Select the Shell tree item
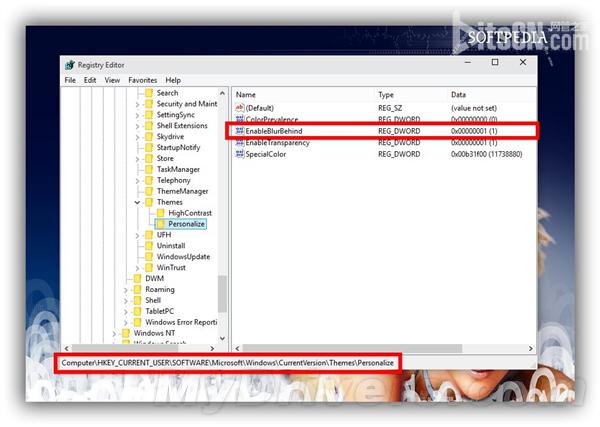Viewport: 600px width, 427px height. (x=153, y=300)
